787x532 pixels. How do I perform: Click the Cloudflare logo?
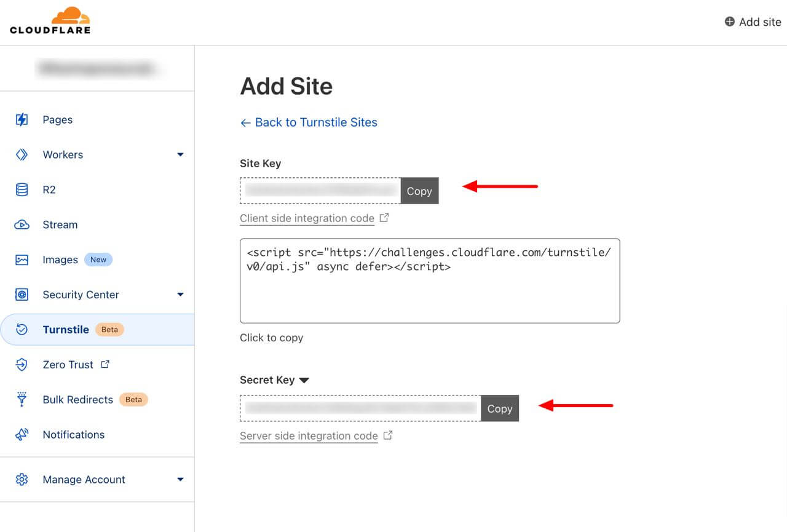tap(51, 20)
